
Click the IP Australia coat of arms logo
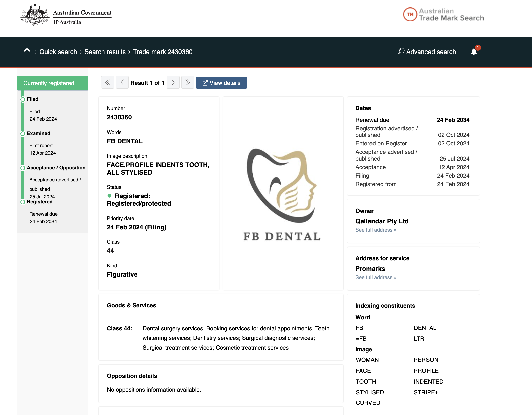(x=35, y=14)
